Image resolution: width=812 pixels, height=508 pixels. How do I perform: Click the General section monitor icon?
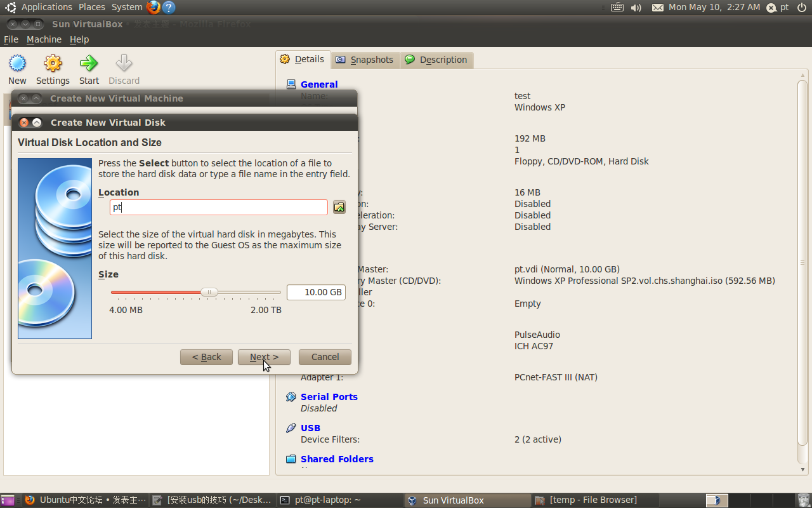tap(291, 84)
